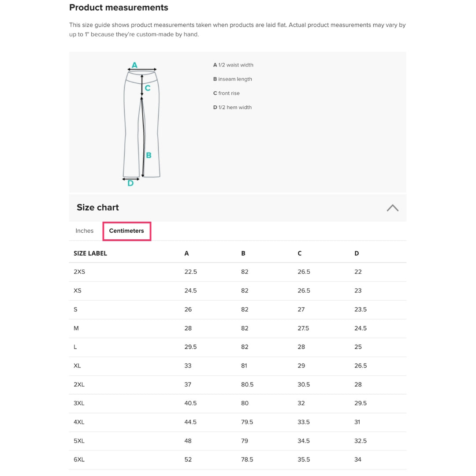Click the teal D hem label on diagram

[130, 183]
